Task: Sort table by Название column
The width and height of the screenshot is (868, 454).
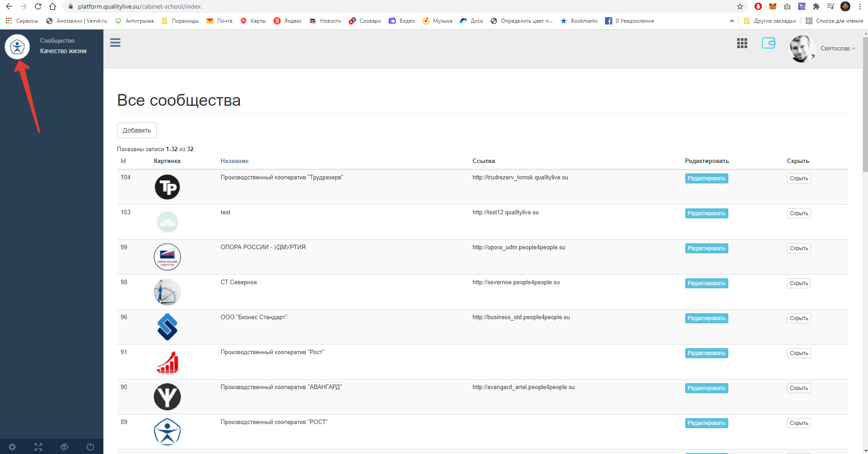Action: (x=234, y=161)
